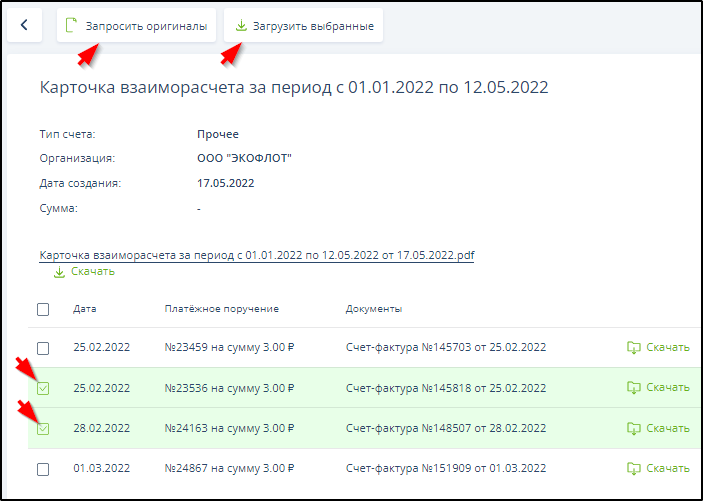Click Скачать text for Счет-фактура №145703
Viewport: 703px width, 501px height.
click(668, 348)
